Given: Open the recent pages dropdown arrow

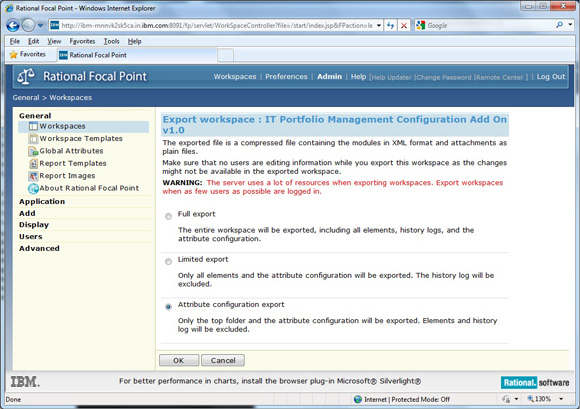Looking at the screenshot, I should pyautogui.click(x=40, y=26).
